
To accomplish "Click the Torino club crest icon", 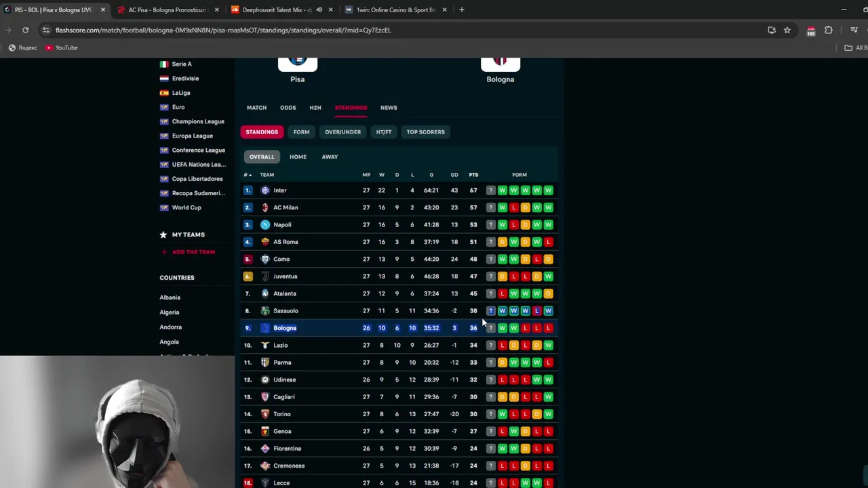I will (265, 414).
